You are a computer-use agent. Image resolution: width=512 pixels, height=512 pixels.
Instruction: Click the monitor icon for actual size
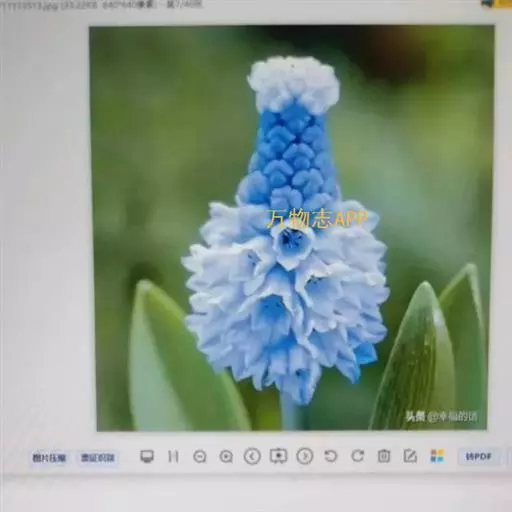(147, 456)
